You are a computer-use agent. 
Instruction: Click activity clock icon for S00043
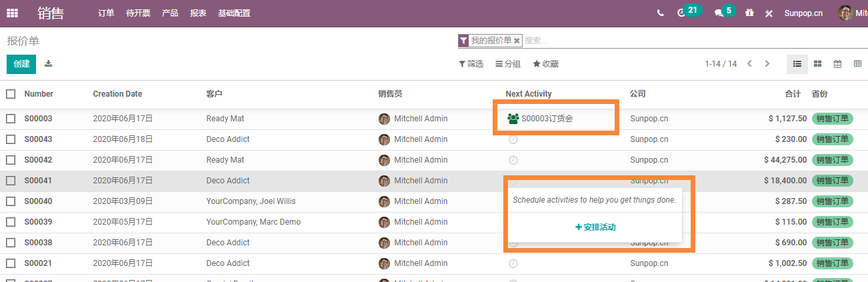tap(513, 139)
